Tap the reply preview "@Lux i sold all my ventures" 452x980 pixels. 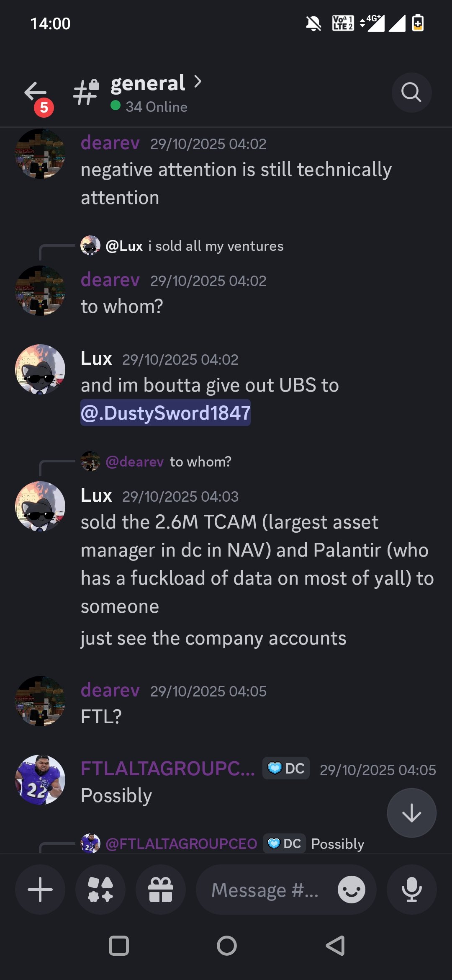point(195,246)
